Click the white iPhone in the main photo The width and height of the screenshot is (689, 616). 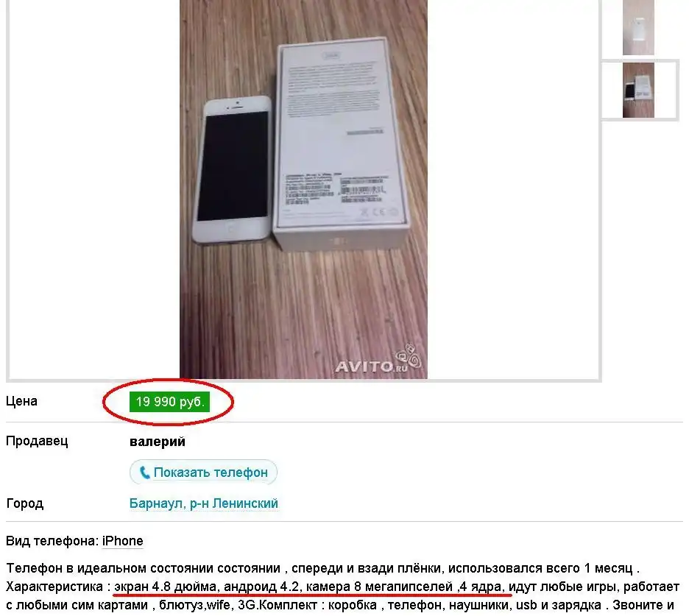tap(233, 169)
